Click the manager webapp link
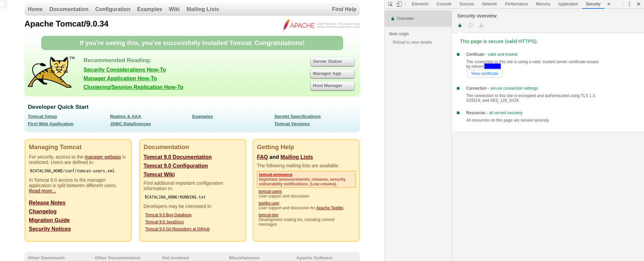Screen dimensions: 644x261 (x=103, y=157)
